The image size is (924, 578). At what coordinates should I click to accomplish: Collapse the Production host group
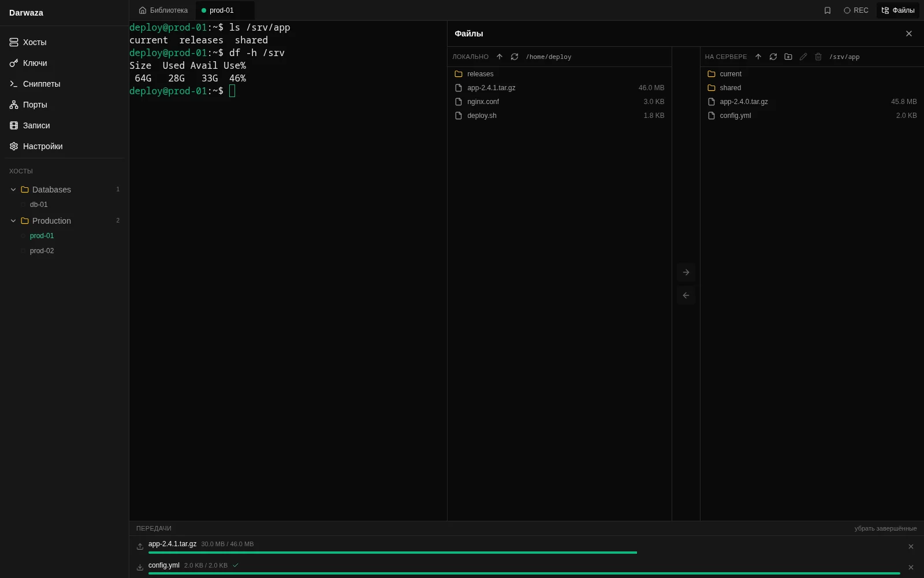pos(13,221)
